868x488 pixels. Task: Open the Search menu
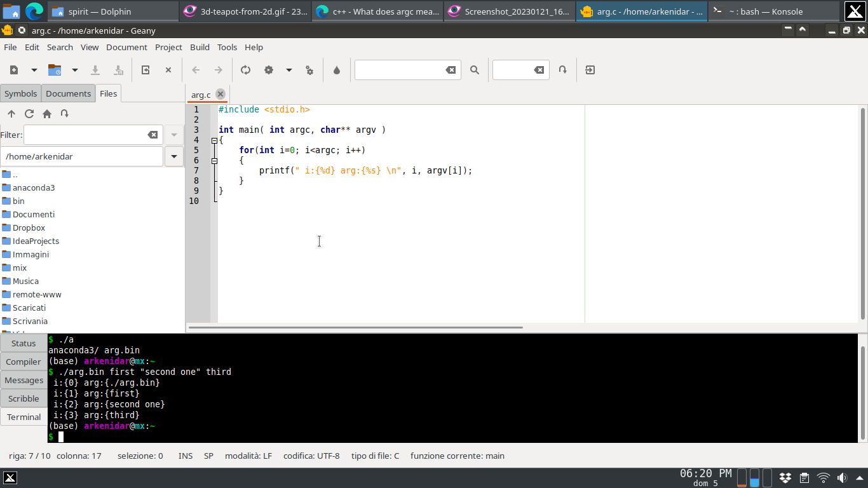click(x=60, y=47)
